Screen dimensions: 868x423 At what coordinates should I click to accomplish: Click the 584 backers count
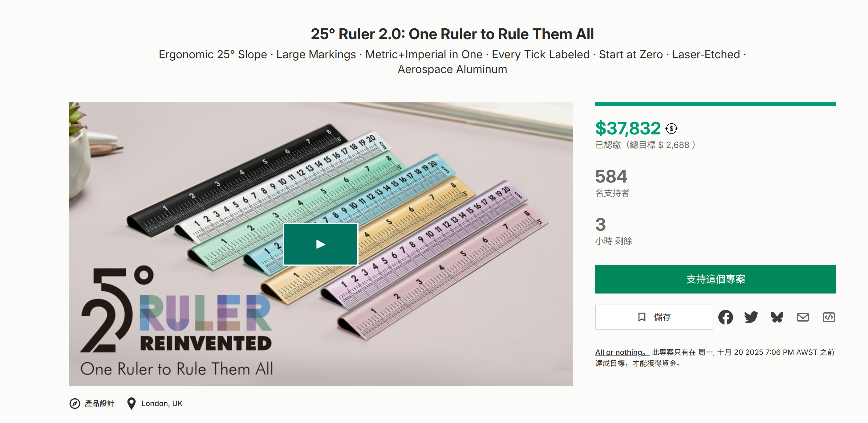pos(611,176)
